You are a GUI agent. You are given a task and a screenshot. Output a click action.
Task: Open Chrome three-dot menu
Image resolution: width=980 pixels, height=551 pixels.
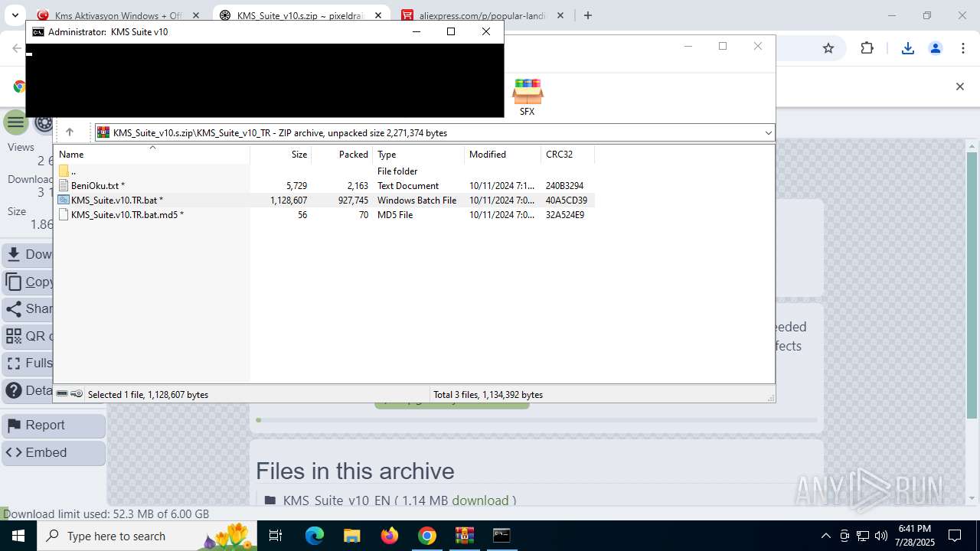963,48
